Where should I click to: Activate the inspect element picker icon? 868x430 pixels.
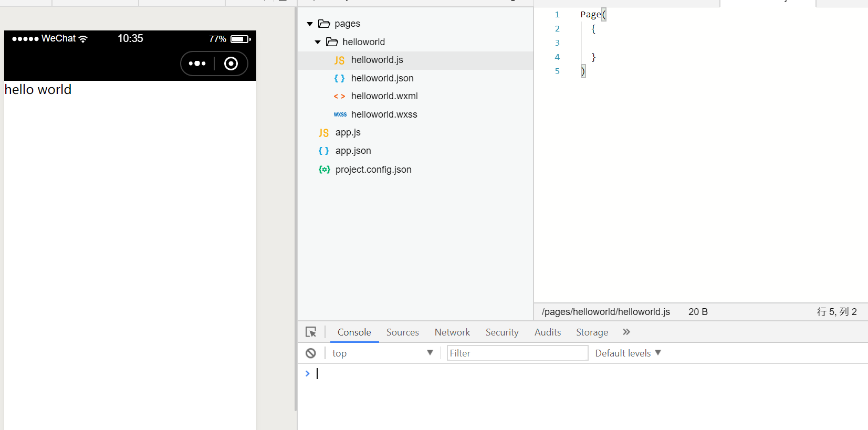(311, 332)
